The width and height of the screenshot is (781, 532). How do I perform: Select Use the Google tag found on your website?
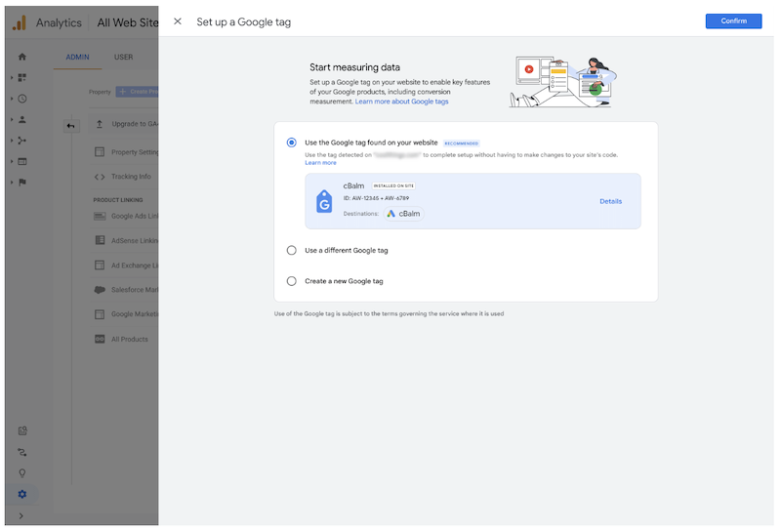point(291,143)
